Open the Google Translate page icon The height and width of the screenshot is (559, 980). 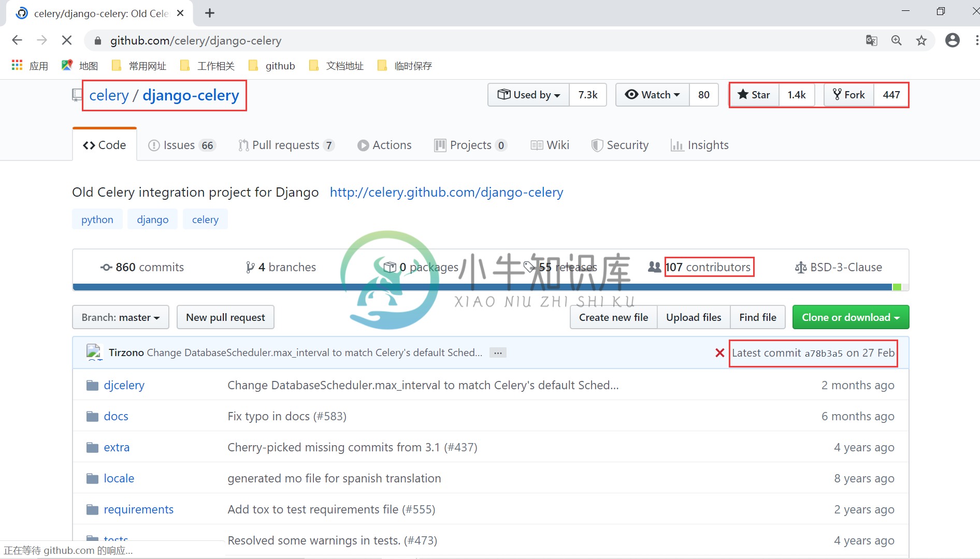pos(872,40)
